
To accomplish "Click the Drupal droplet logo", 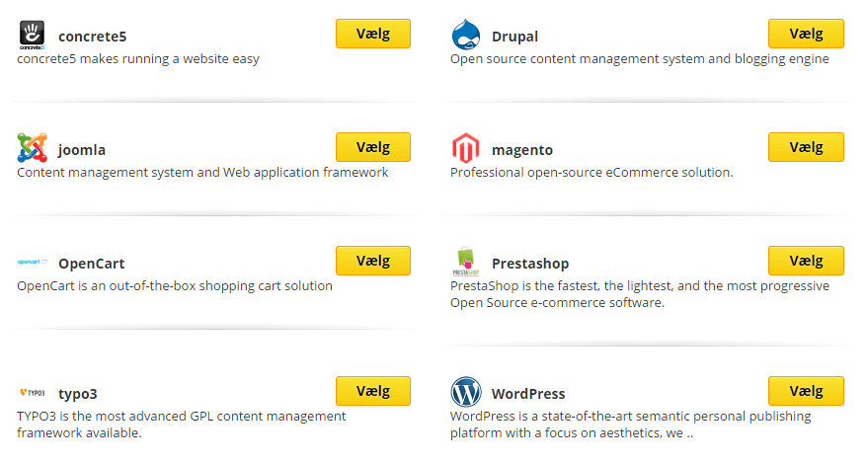I will click(x=466, y=35).
